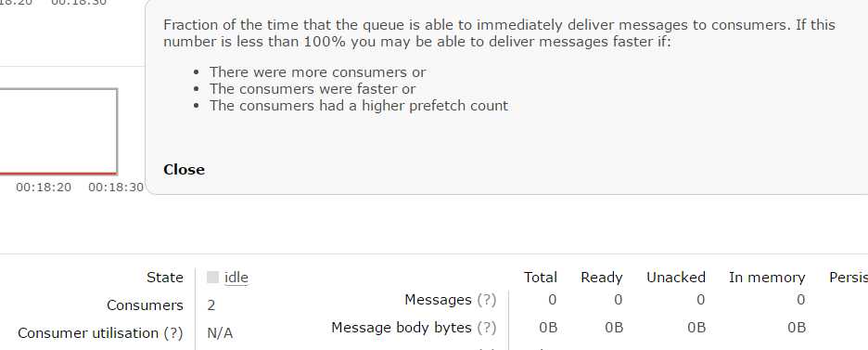The image size is (868, 350).
Task: Click the Ready column header
Action: pyautogui.click(x=602, y=278)
